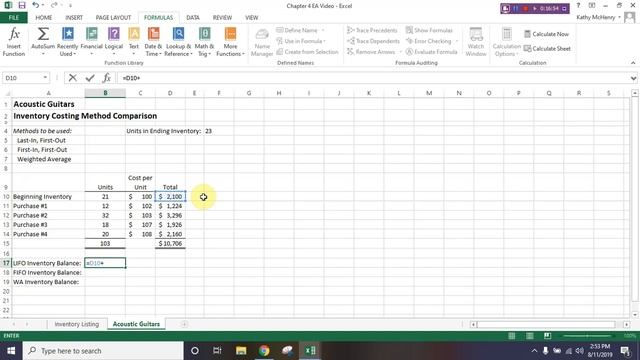The height and width of the screenshot is (360, 640).
Task: Open the Logical functions library
Action: [114, 42]
